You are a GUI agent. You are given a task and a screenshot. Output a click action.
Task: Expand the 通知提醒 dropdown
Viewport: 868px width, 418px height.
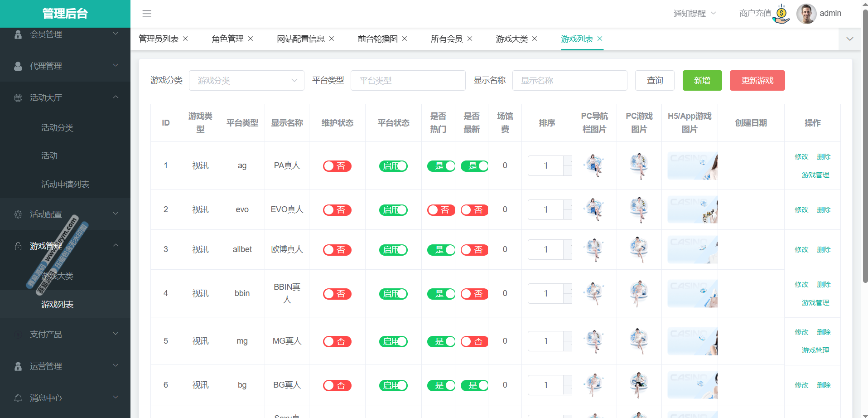click(x=694, y=14)
